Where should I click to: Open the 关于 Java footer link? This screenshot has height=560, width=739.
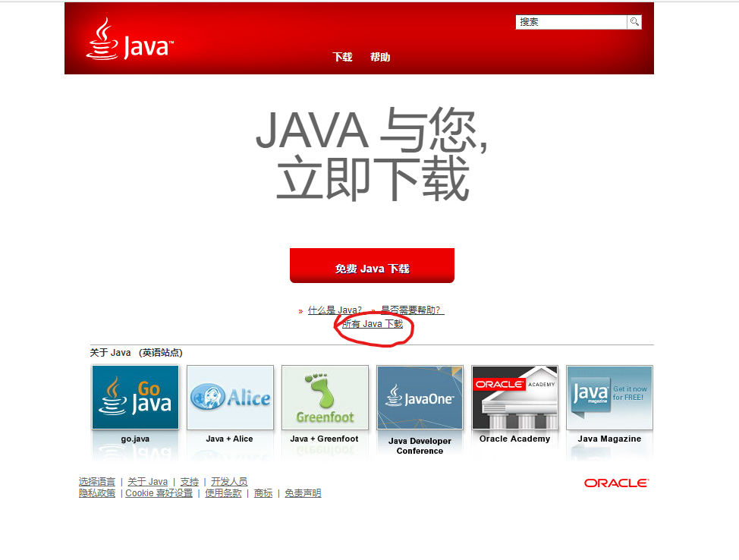pos(147,482)
